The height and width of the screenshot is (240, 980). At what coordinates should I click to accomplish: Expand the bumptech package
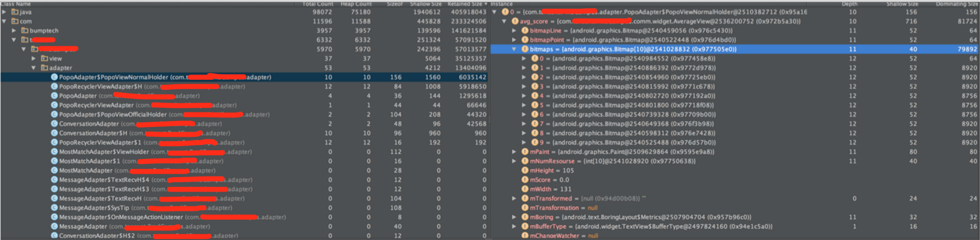[14, 30]
